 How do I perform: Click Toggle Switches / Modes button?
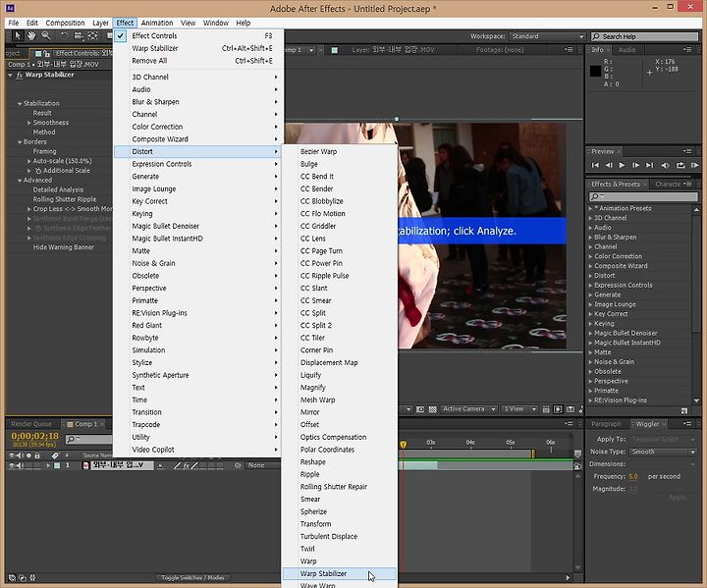[x=192, y=577]
